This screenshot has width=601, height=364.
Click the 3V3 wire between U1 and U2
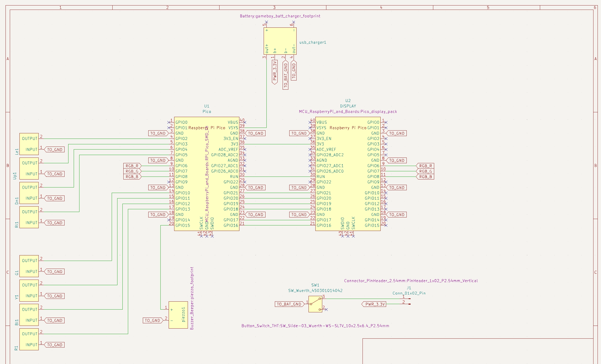click(x=277, y=144)
